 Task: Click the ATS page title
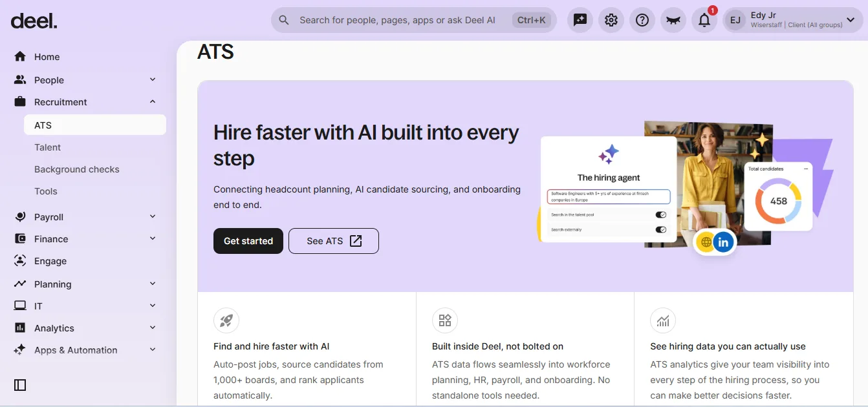215,52
